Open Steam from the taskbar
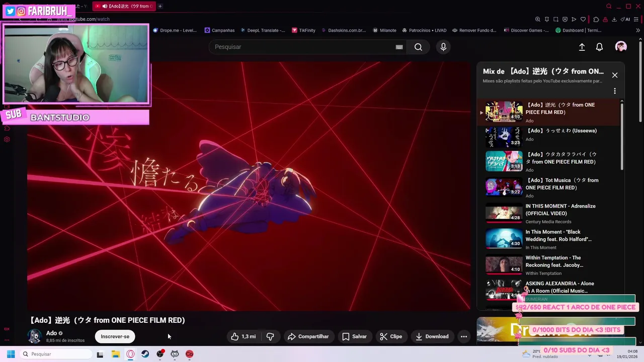The width and height of the screenshot is (644, 362). [x=145, y=354]
